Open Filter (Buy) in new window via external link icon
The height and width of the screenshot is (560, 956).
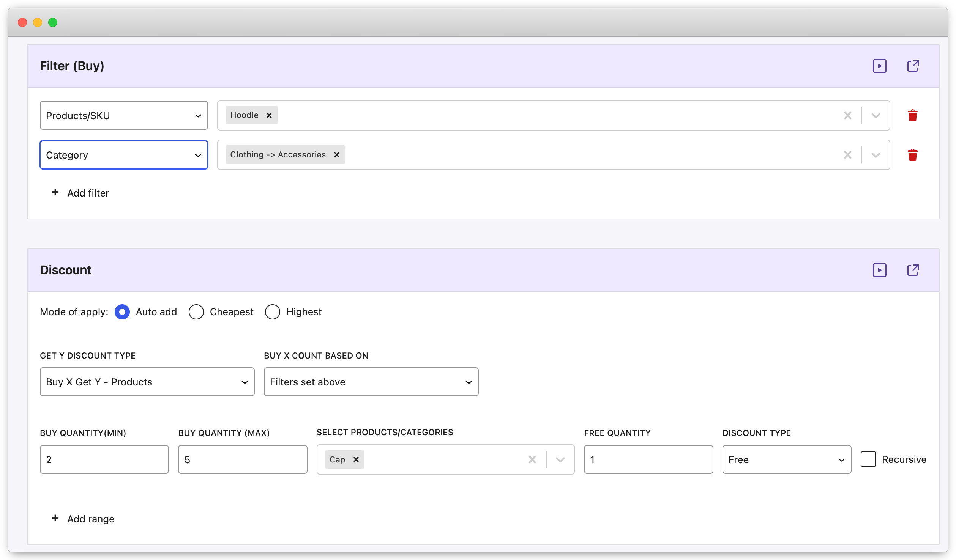click(x=913, y=66)
